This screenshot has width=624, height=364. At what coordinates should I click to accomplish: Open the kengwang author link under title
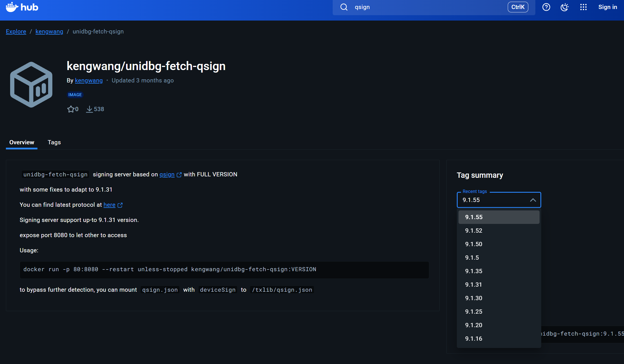(89, 80)
